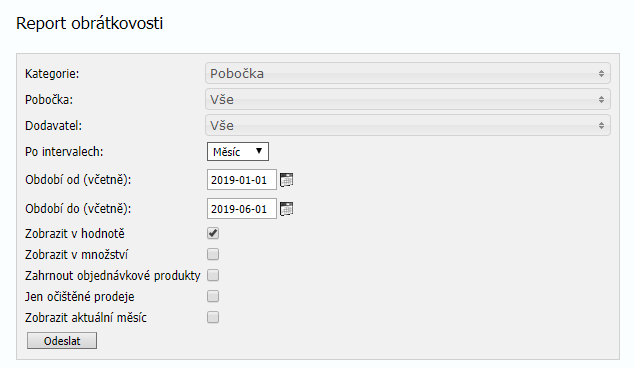Viewport: 634px width, 368px height.
Task: Focus the Období do date field
Action: [x=242, y=209]
